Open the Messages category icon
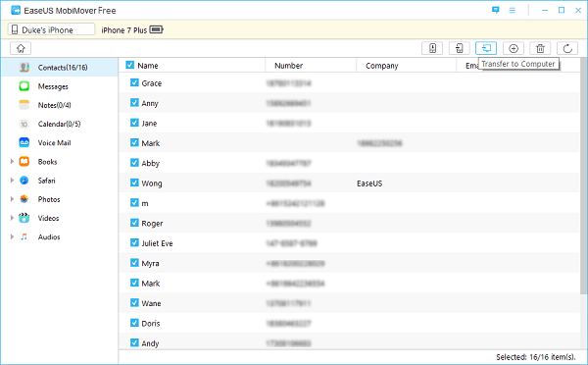Image resolution: width=588 pixels, height=365 pixels. pyautogui.click(x=24, y=86)
